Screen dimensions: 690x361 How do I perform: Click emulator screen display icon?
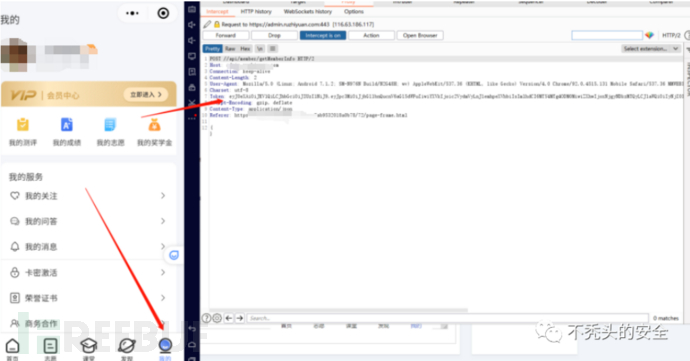192,56
